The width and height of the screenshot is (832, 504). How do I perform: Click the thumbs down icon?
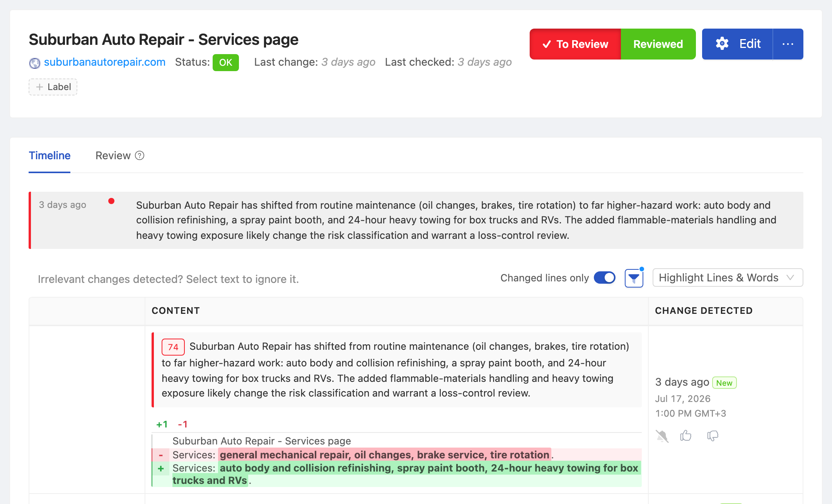point(713,436)
